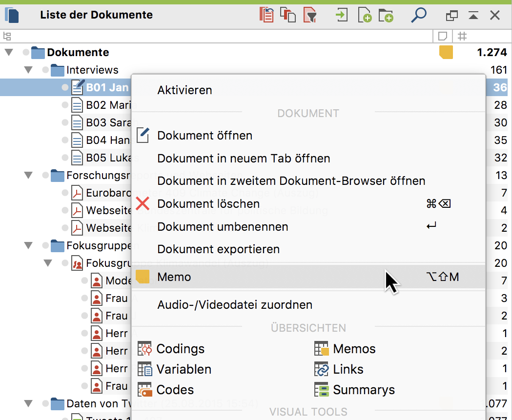Viewport: 512px width, 420px height.
Task: Open Codes overview link
Action: [175, 390]
